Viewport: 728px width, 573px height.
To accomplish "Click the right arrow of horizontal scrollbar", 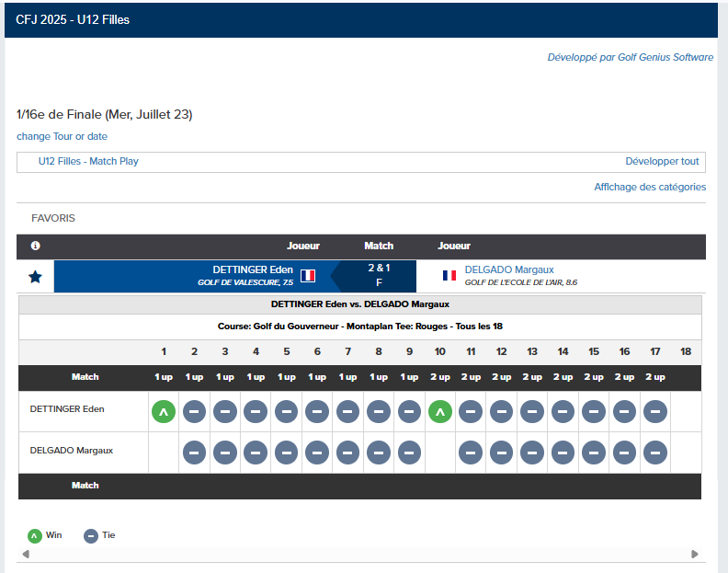I will click(x=695, y=554).
